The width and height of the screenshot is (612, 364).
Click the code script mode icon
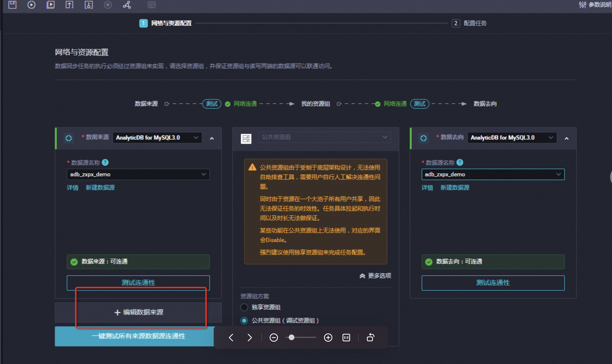151,5
